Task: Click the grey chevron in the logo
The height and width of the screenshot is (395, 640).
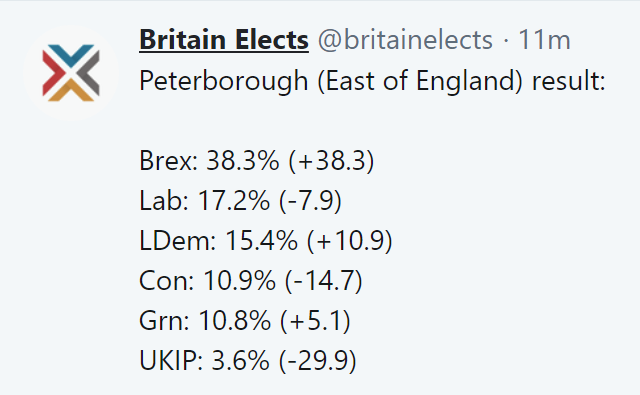Action: (x=89, y=73)
